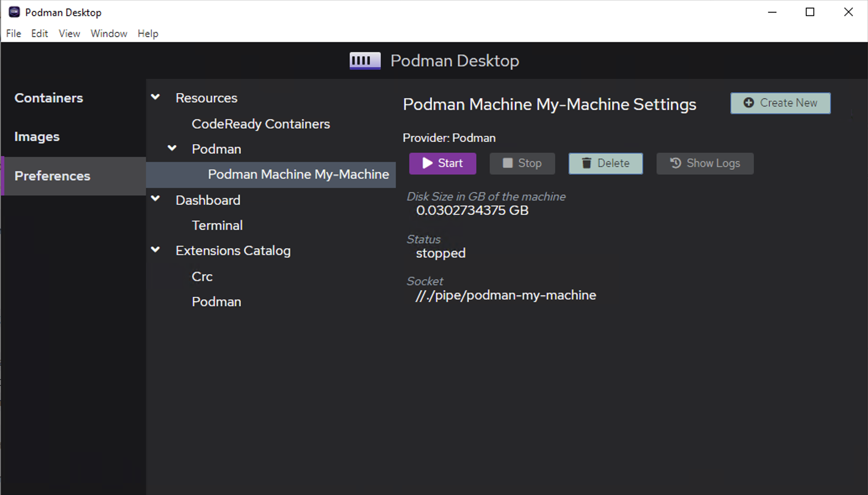Collapse the Resources tree section

156,97
